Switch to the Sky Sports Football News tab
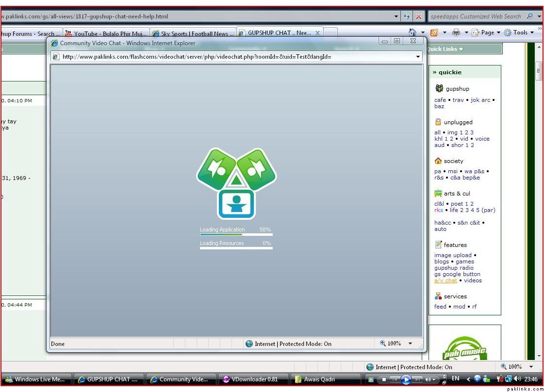The image size is (544, 392). [x=193, y=33]
